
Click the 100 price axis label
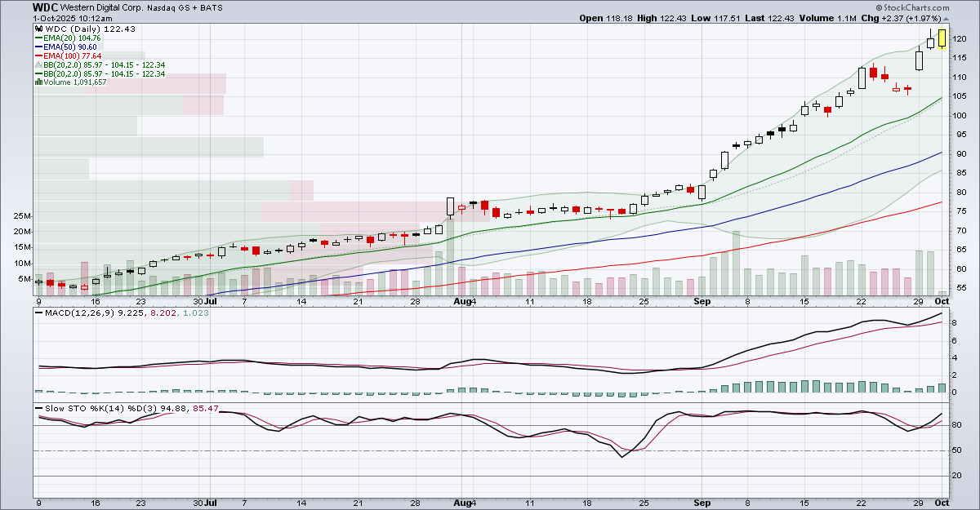click(961, 115)
